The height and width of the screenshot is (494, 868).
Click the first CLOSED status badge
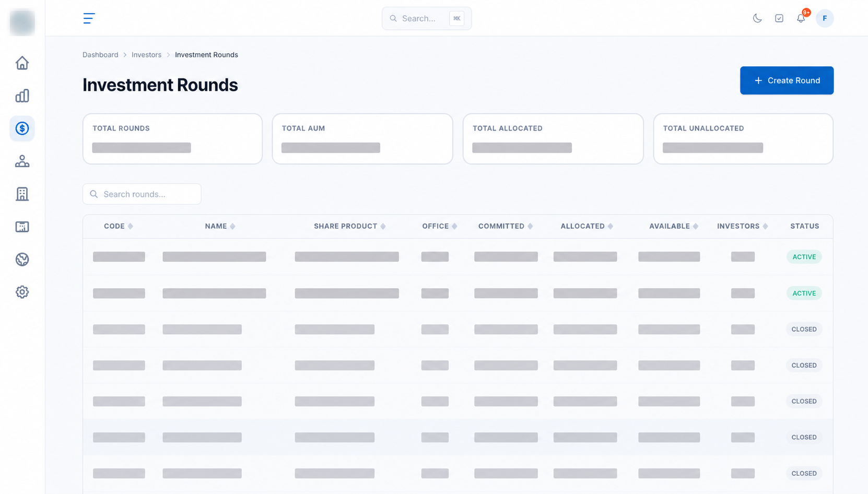[x=804, y=330]
